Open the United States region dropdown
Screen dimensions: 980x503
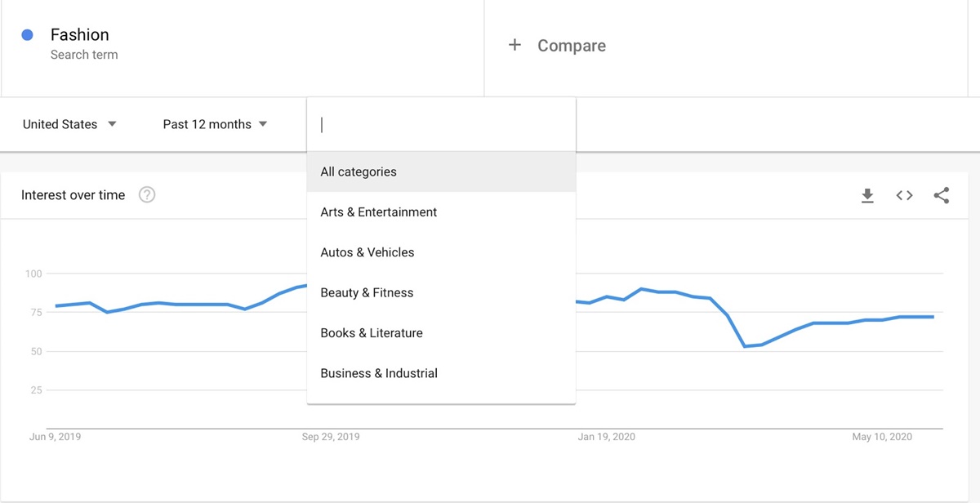point(61,124)
